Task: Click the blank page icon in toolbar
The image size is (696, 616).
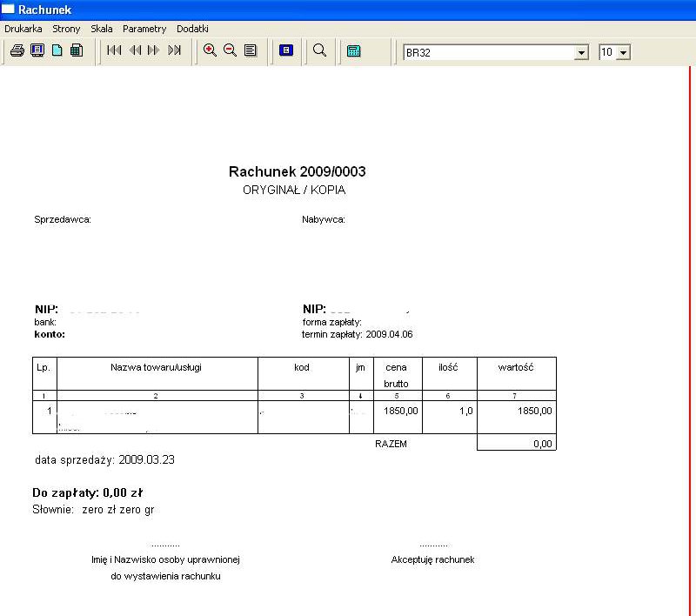Action: (57, 50)
